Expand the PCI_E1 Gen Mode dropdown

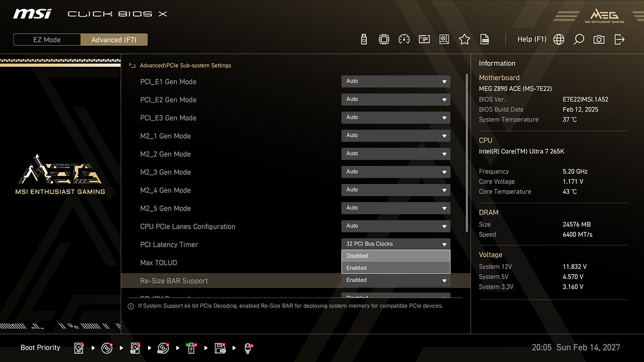point(395,81)
